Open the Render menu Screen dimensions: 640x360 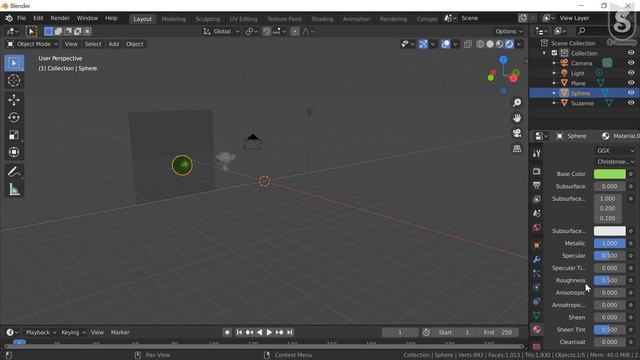pos(60,18)
